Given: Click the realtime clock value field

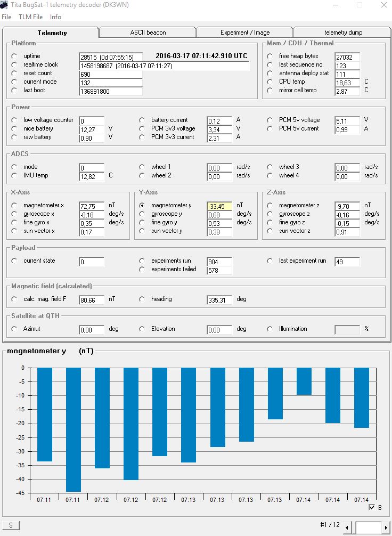Looking at the screenshot, I should (x=164, y=66).
